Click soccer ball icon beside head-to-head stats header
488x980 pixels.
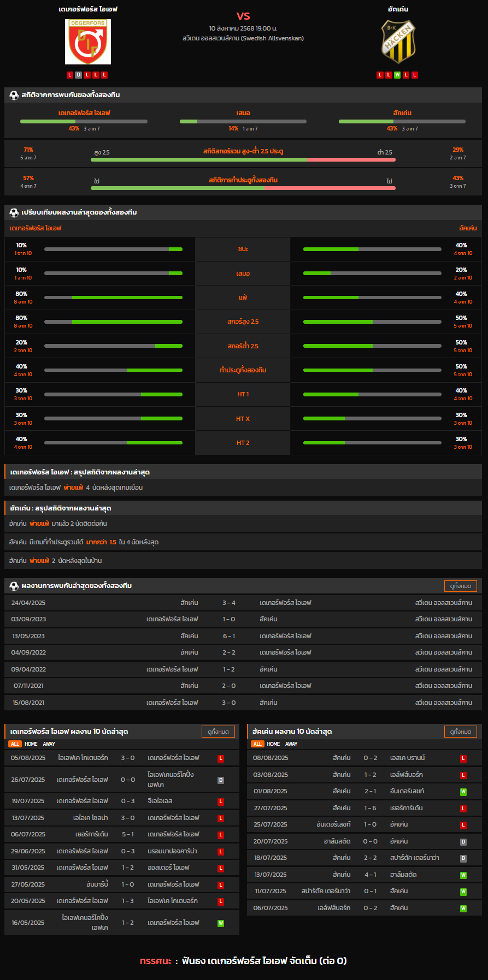pyautogui.click(x=14, y=95)
